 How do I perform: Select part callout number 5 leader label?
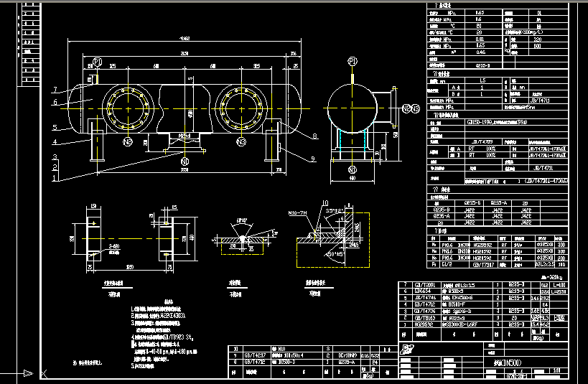[55, 127]
